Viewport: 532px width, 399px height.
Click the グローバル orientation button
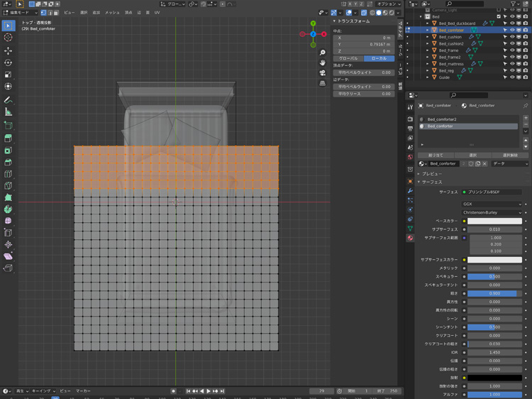coord(348,58)
